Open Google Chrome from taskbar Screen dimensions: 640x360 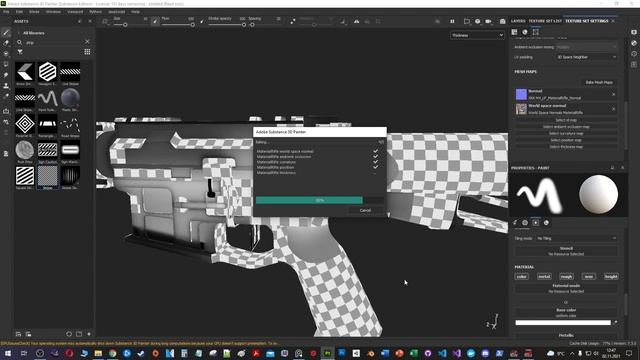[x=112, y=353]
